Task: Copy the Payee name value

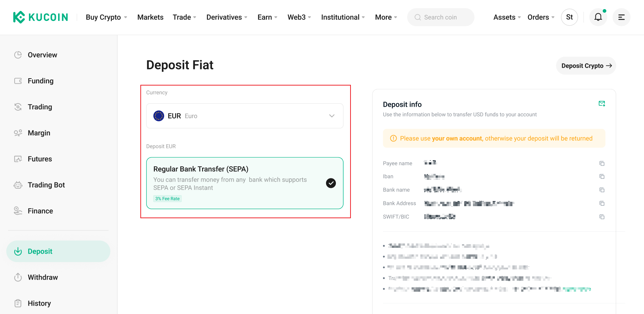Action: click(602, 163)
